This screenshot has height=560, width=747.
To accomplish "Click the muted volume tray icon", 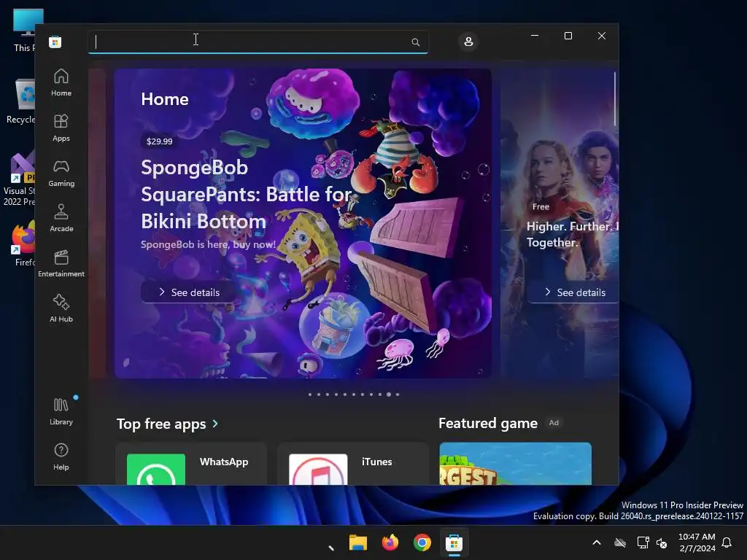I will [x=662, y=542].
